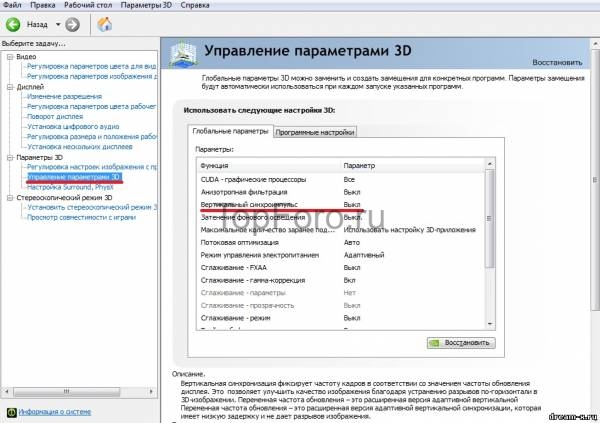The height and width of the screenshot is (423, 600).
Task: Switch to Программные настройки tab
Action: (x=315, y=132)
